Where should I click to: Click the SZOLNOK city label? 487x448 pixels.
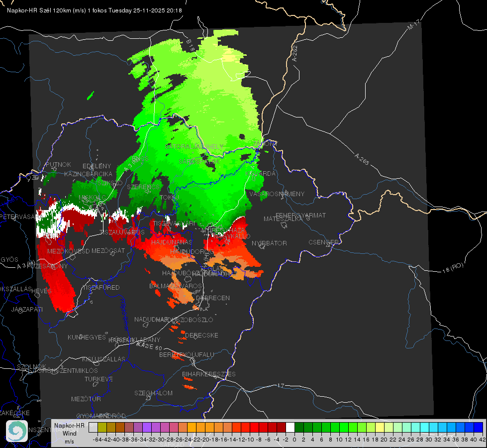coord(32,367)
